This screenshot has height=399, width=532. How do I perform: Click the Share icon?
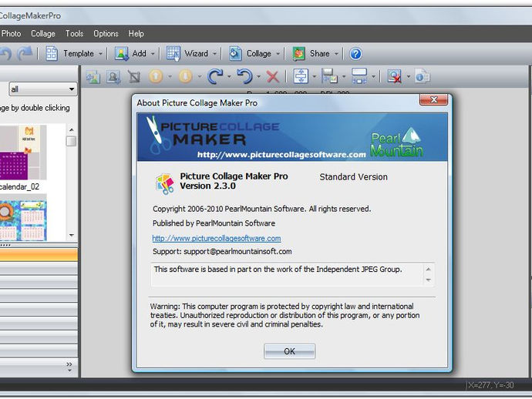(x=299, y=54)
